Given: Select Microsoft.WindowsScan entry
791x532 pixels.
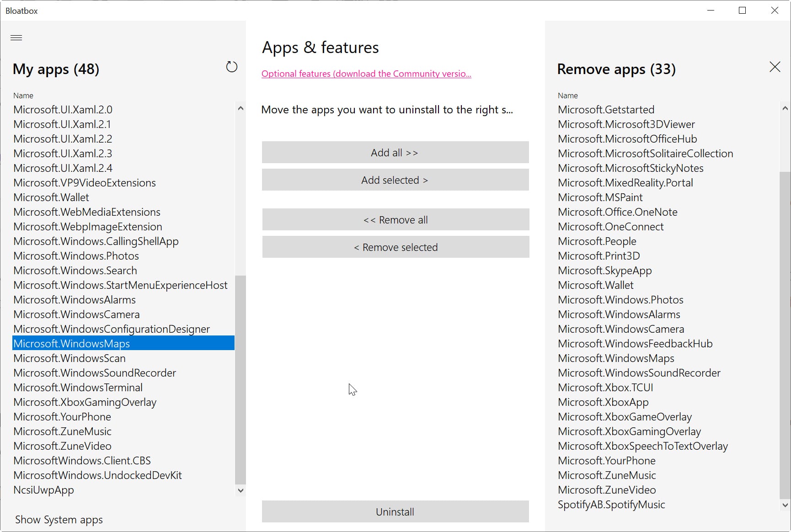Looking at the screenshot, I should tap(123, 358).
